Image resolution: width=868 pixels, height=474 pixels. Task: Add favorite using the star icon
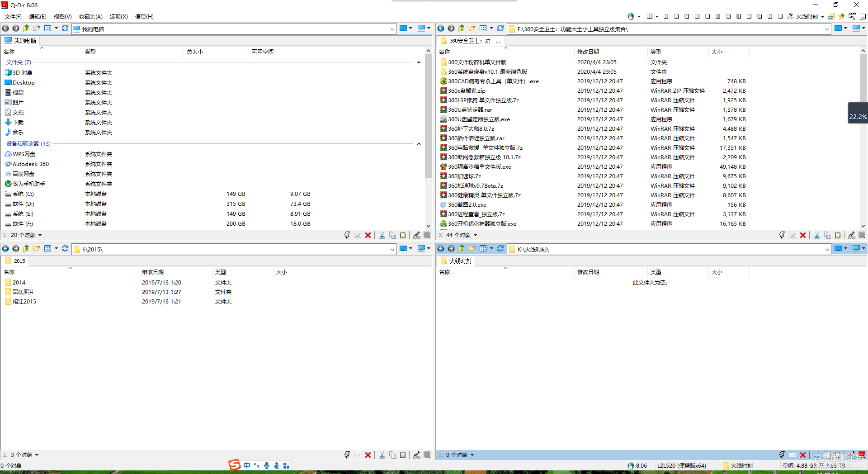coord(841,16)
